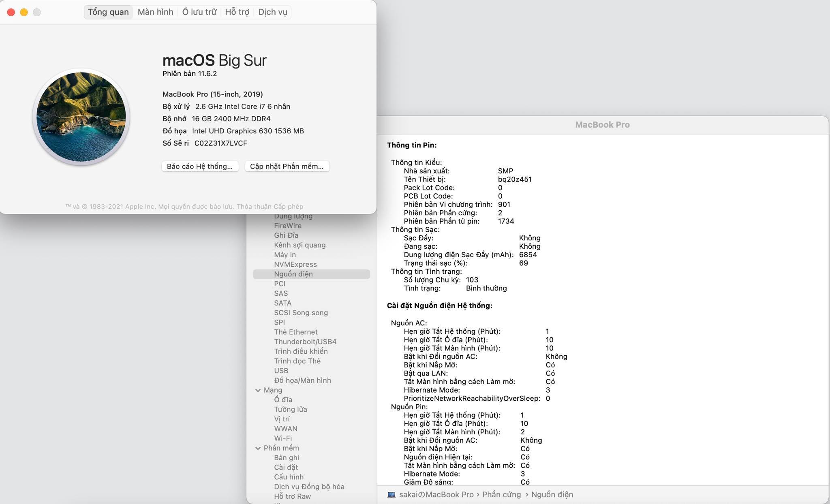Click the red close window button
The height and width of the screenshot is (504, 830).
coord(11,12)
